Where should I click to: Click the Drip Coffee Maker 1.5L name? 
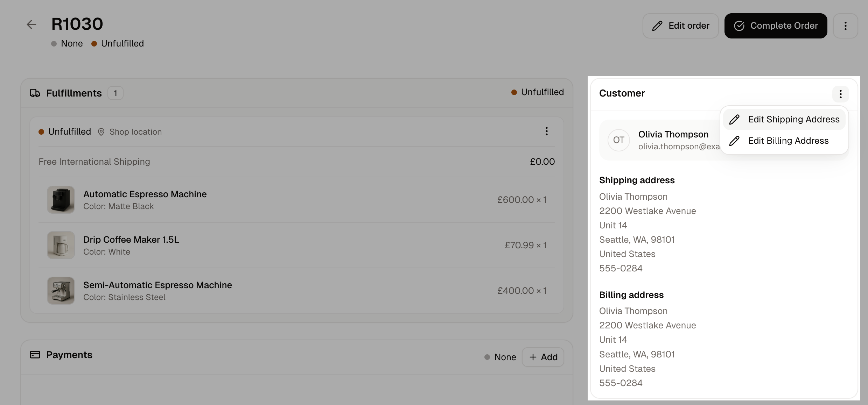131,240
